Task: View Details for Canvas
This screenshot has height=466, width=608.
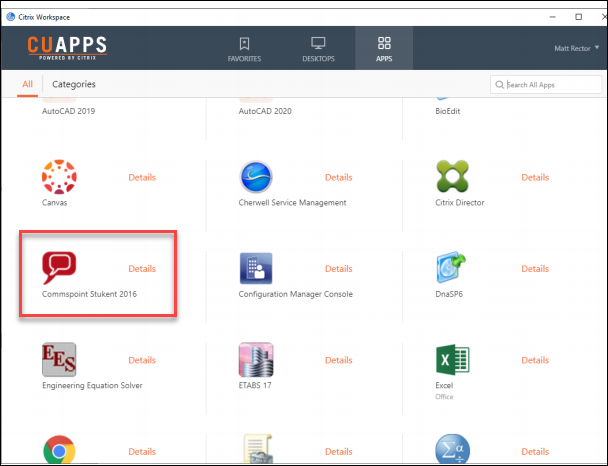Action: click(142, 177)
